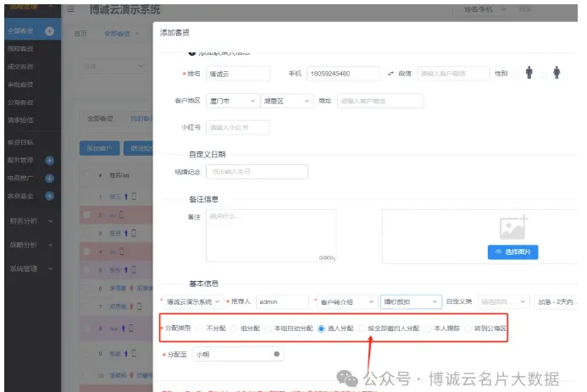Click the 添加客户 button in background list
This screenshot has width=587, height=392.
(x=99, y=148)
